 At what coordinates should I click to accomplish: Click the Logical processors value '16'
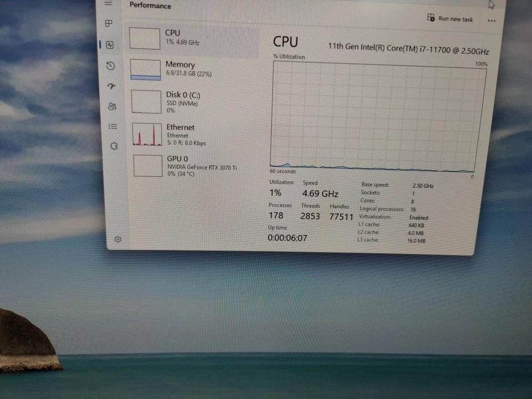click(413, 209)
